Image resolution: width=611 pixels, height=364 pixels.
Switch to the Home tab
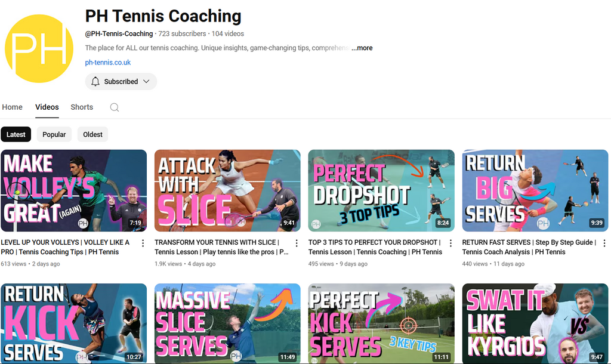point(12,107)
